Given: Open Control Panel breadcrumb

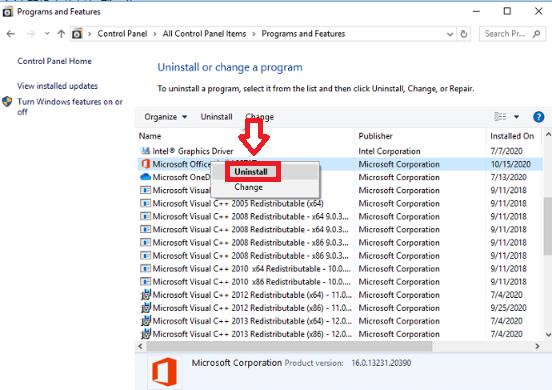Looking at the screenshot, I should (122, 34).
